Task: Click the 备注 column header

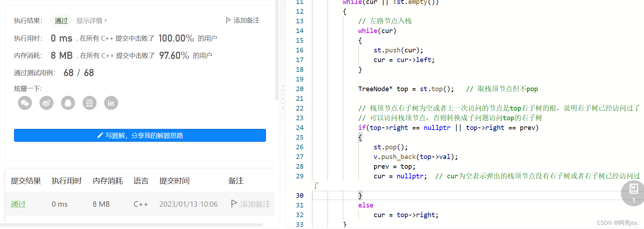Action: click(x=236, y=181)
